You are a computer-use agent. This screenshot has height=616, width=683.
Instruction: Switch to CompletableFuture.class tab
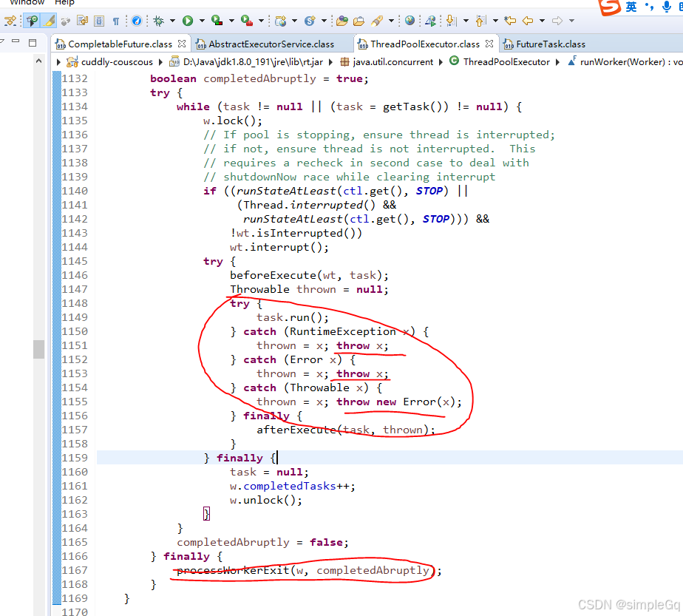pos(120,44)
